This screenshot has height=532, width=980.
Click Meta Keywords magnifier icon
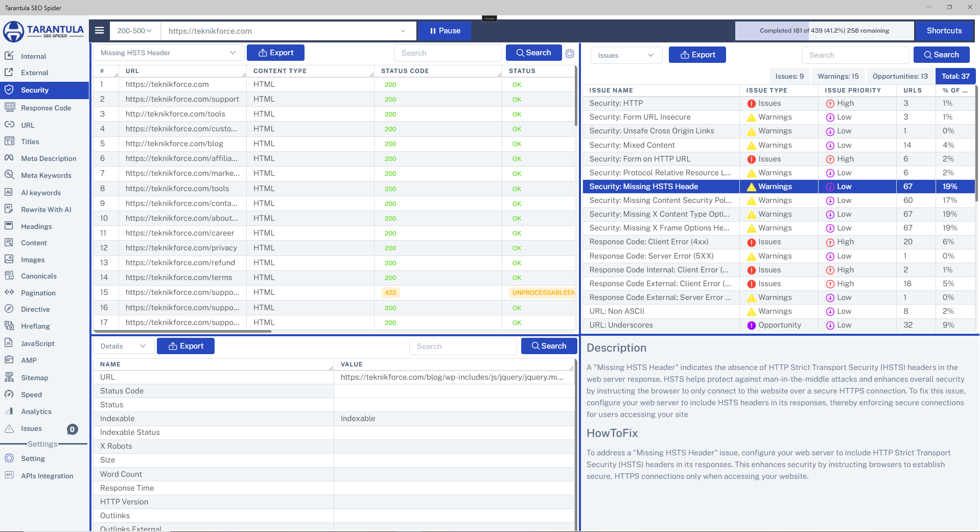click(9, 175)
